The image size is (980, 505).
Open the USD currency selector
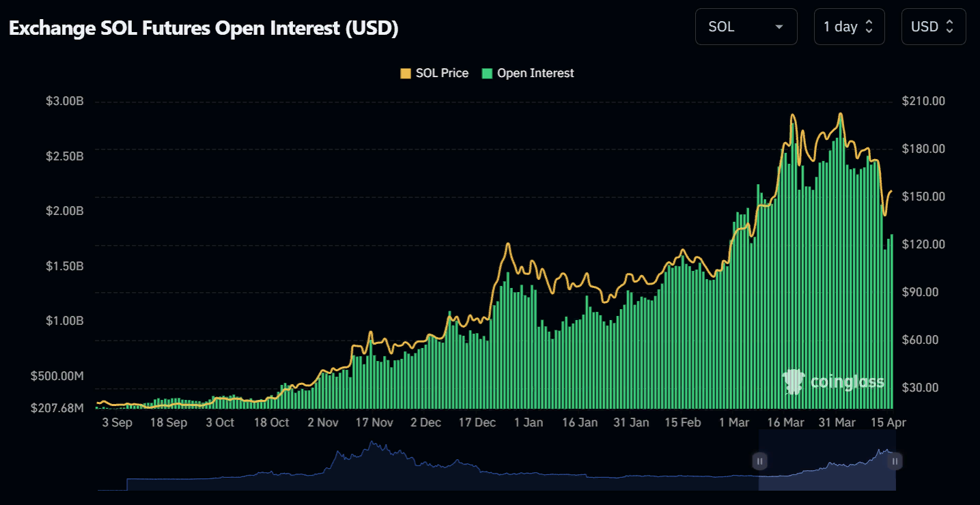[x=933, y=27]
